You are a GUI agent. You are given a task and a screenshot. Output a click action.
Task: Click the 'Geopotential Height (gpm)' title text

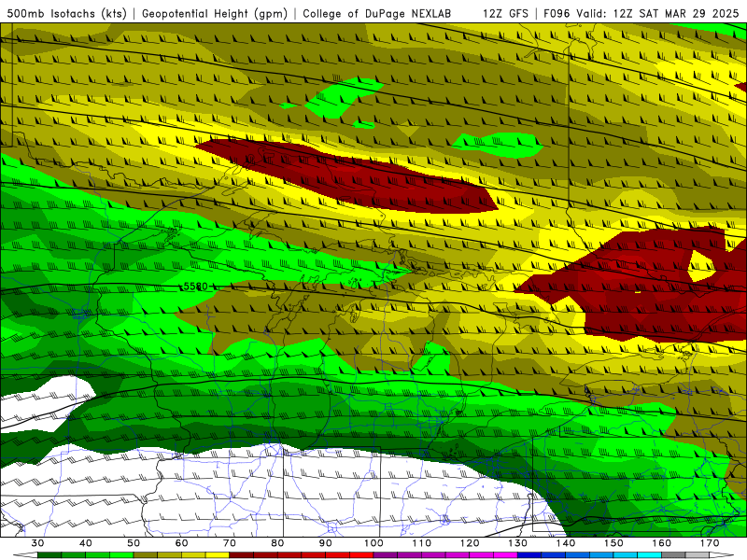click(215, 14)
